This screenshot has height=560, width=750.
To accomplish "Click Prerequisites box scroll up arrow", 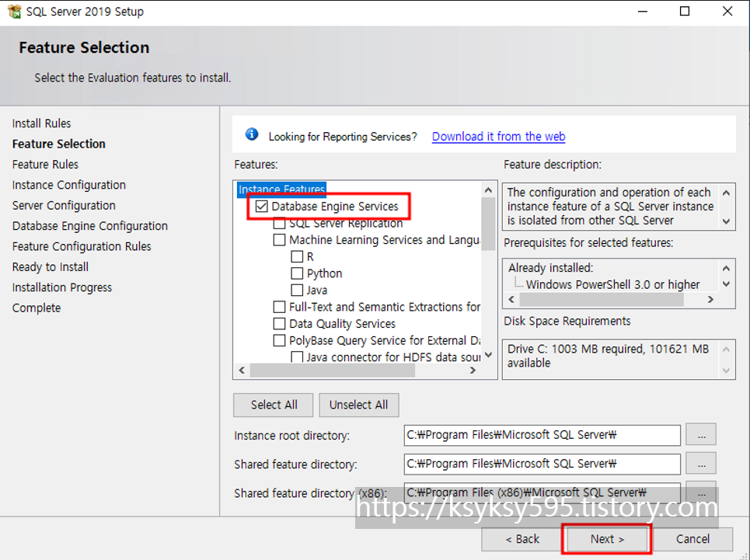I will (726, 268).
